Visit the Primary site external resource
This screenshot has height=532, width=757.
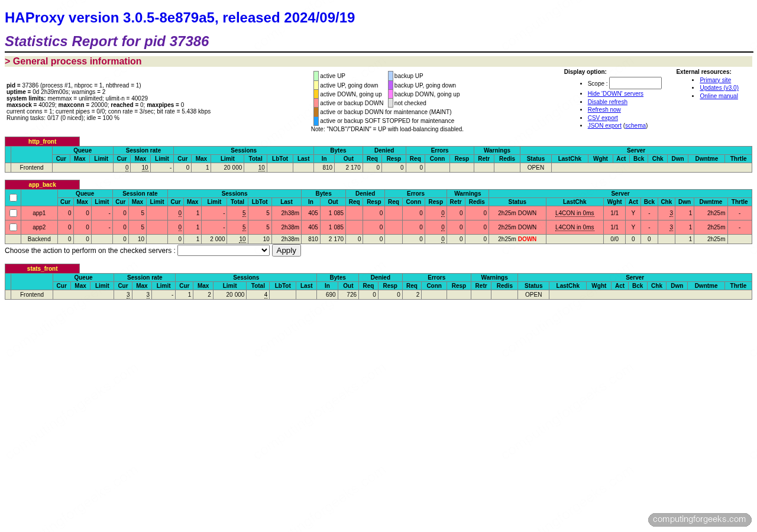[x=715, y=80]
